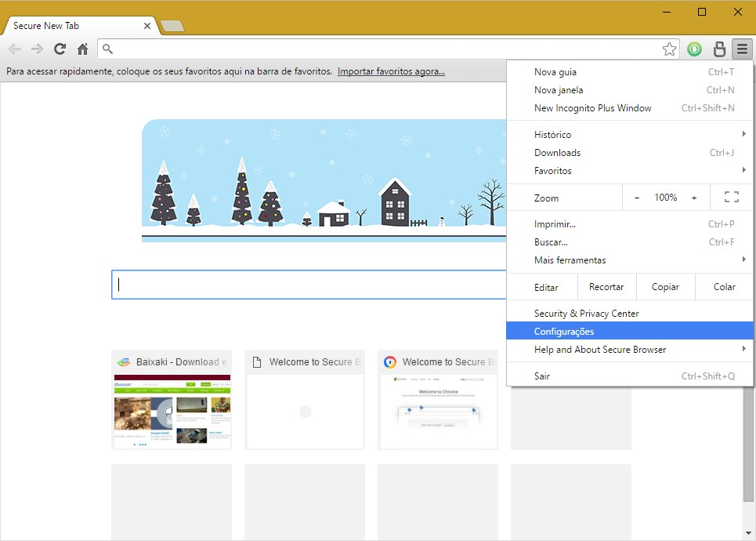Image resolution: width=756 pixels, height=541 pixels.
Task: Select Buscar... in the menu
Action: click(x=630, y=242)
